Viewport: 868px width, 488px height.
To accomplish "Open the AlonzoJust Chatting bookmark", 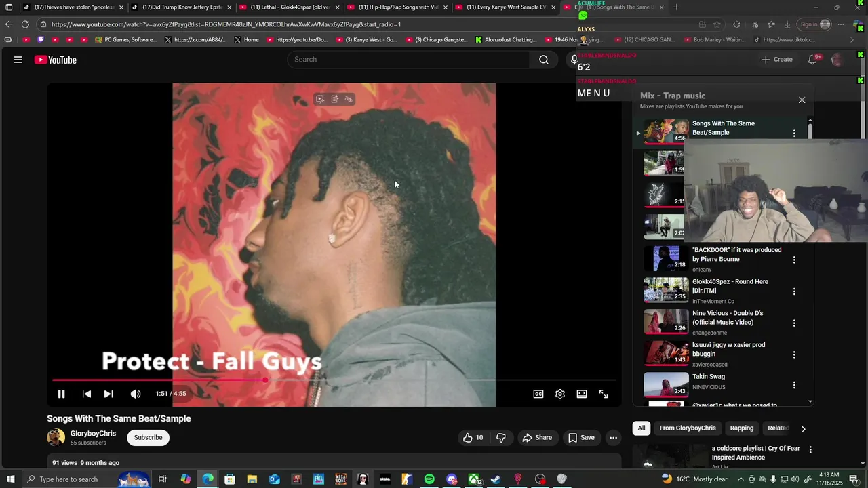I will tap(506, 40).
